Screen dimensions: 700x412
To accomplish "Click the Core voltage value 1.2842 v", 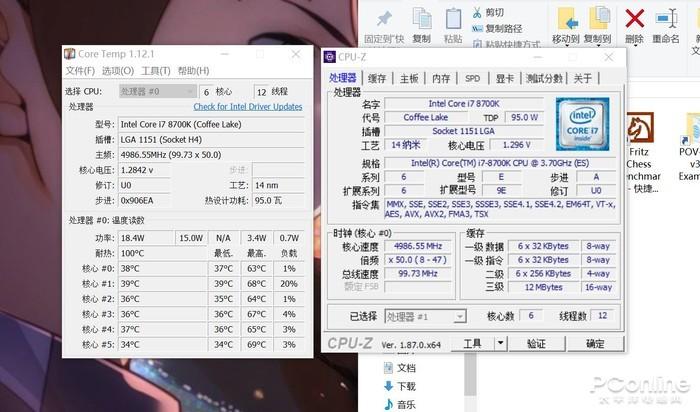I will point(144,170).
